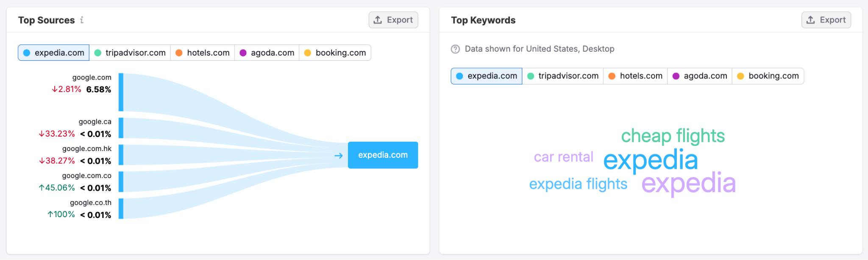Click the purple agoda.com color dot in Top Sources
Viewport: 868px width, 260px height.
click(x=243, y=53)
